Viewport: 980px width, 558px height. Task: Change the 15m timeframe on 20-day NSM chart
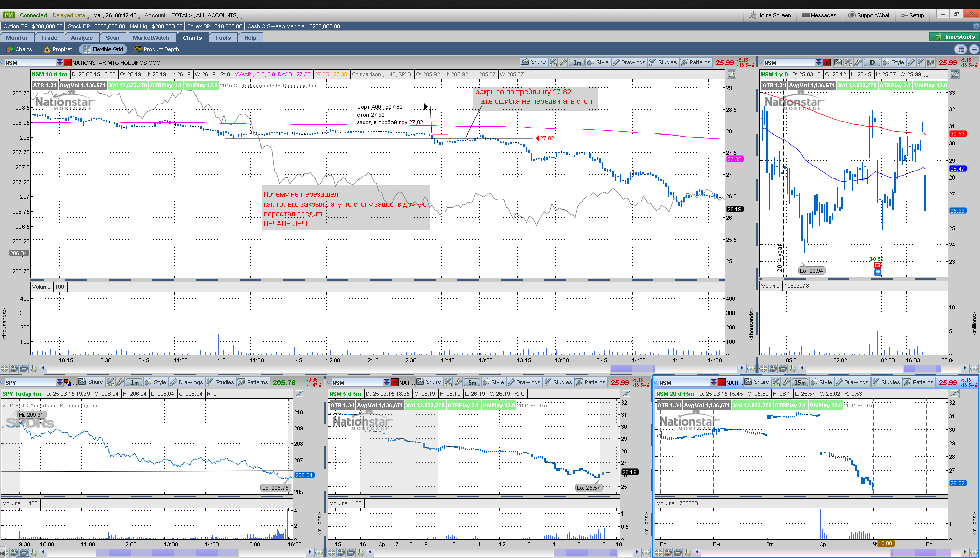point(800,382)
